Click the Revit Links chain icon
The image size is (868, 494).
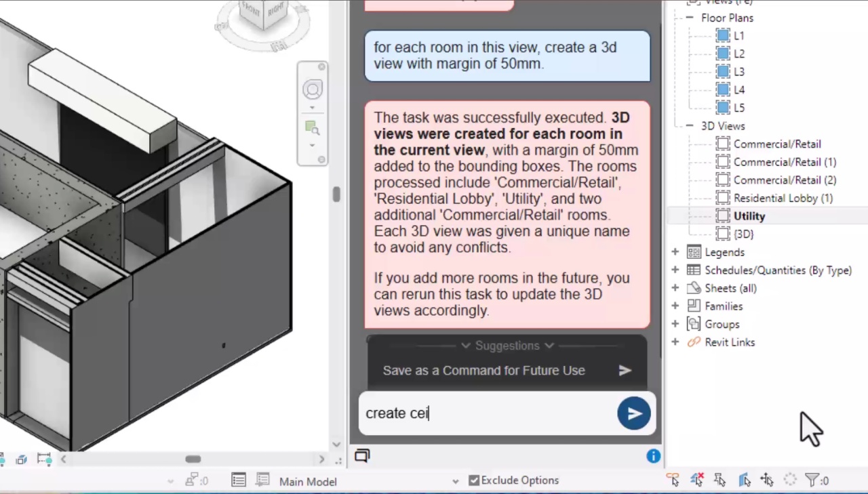tap(694, 342)
